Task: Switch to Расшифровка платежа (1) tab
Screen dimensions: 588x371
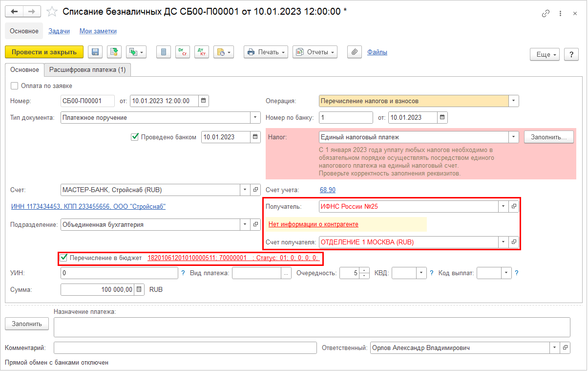Action: [87, 70]
